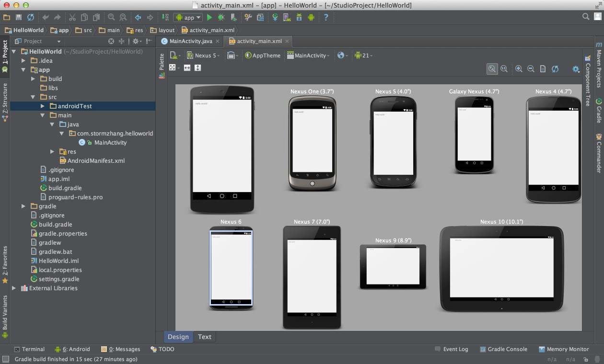
Task: Click the designer Zoom In icon
Action: [519, 68]
